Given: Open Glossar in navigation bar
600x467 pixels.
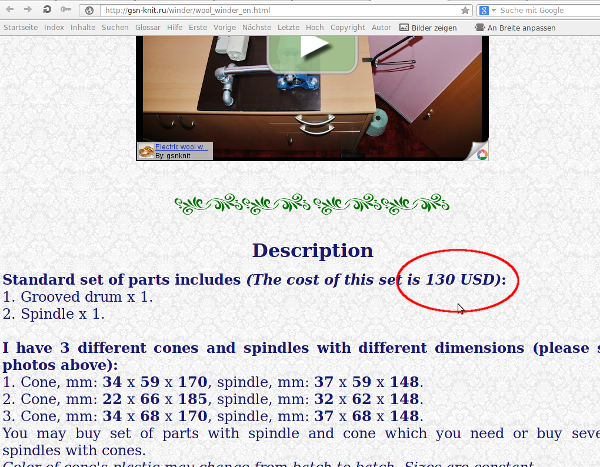Looking at the screenshot, I should tap(148, 28).
